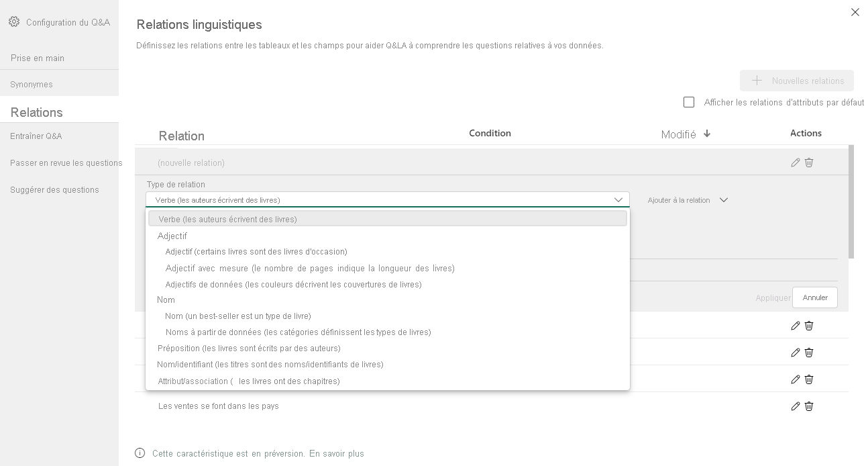868x466 pixels.
Task: Open the 'En savoir plus' link
Action: (x=337, y=454)
